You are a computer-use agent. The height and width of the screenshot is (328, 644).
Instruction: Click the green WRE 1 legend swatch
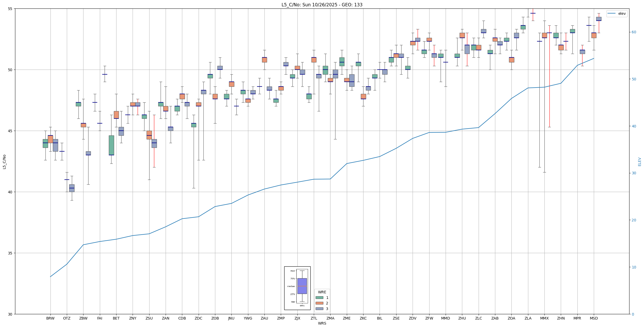point(319,298)
